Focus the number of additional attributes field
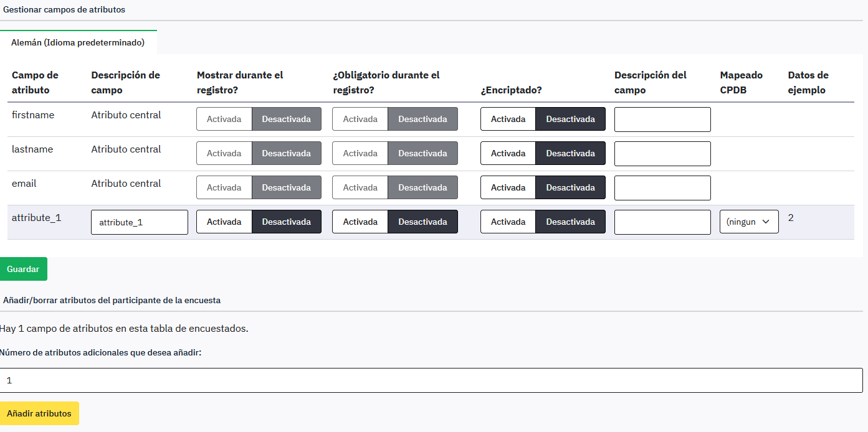This screenshot has width=868, height=432. click(x=431, y=380)
